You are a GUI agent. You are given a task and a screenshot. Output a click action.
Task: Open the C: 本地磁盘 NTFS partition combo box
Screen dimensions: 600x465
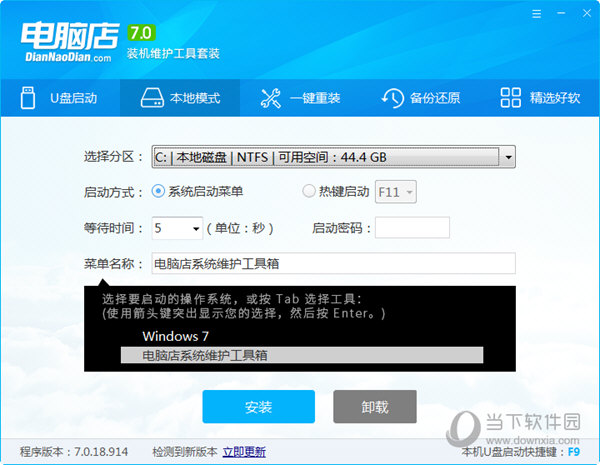click(x=333, y=157)
